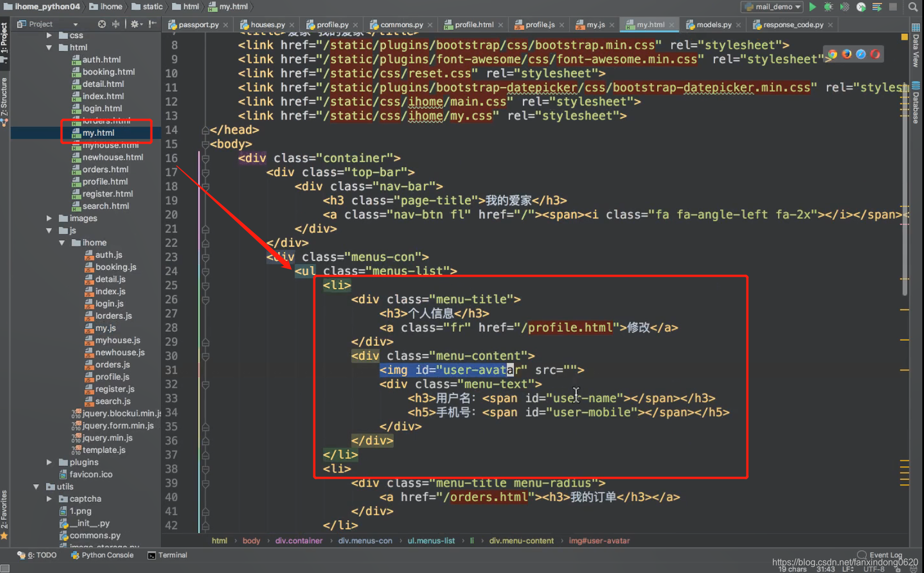Screen dimensions: 924x573
Task: Hide the Project tool window
Action: point(152,24)
